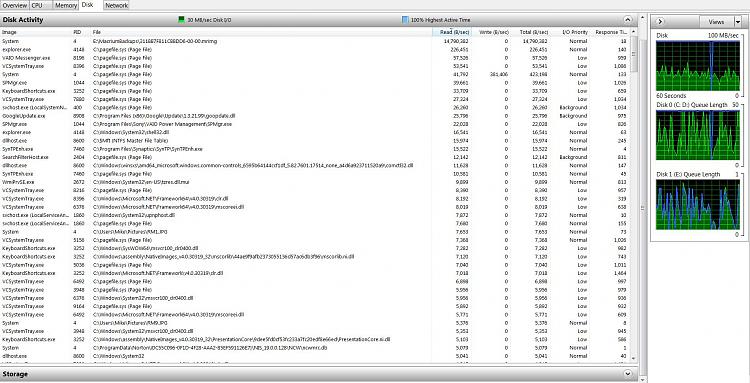The width and height of the screenshot is (750, 383).
Task: Click the Disk Activity section header title
Action: coord(23,20)
